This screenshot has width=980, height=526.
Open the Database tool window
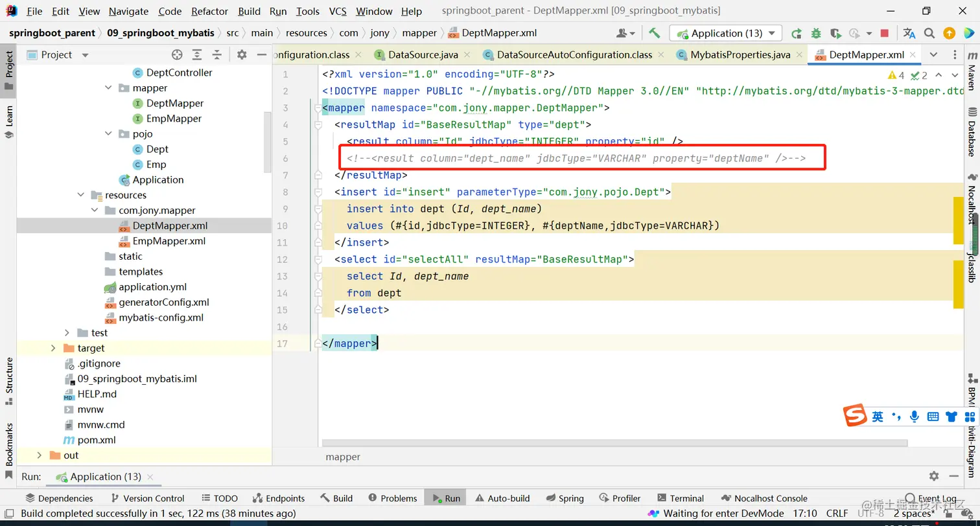[972, 132]
